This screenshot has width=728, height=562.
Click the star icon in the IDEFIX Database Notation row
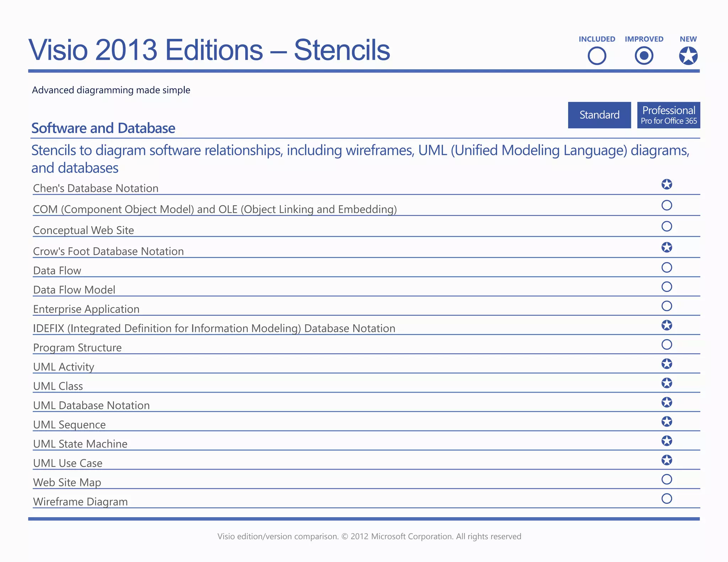click(x=667, y=325)
